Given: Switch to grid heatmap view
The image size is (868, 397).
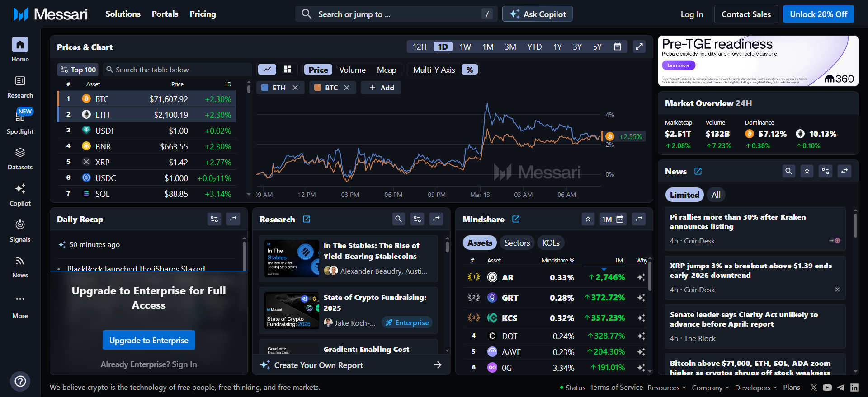Looking at the screenshot, I should pyautogui.click(x=288, y=70).
